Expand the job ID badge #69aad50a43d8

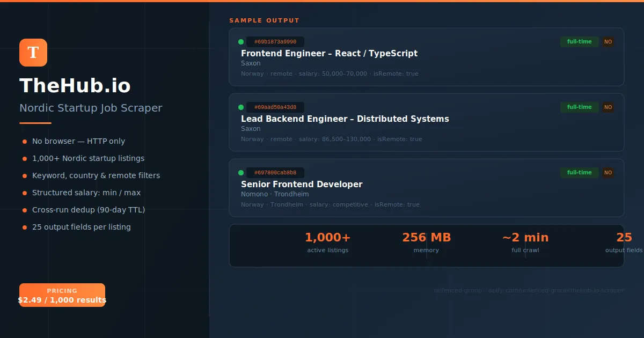point(275,107)
